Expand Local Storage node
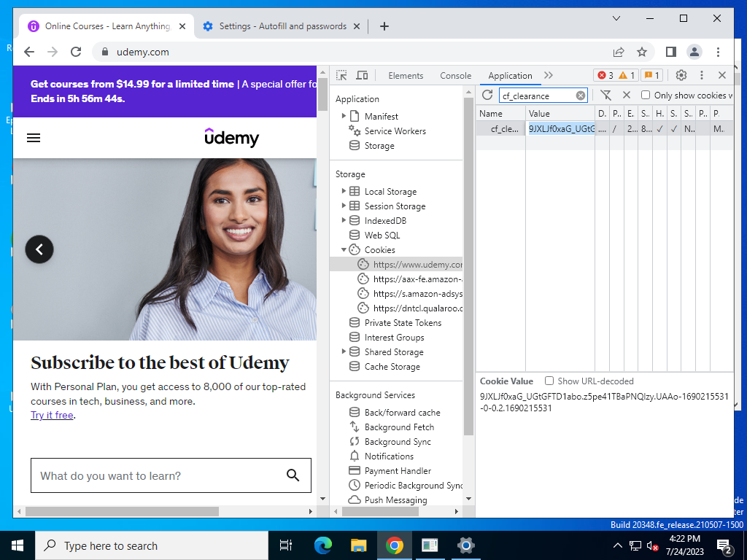Image resolution: width=747 pixels, height=560 pixels. pyautogui.click(x=344, y=191)
